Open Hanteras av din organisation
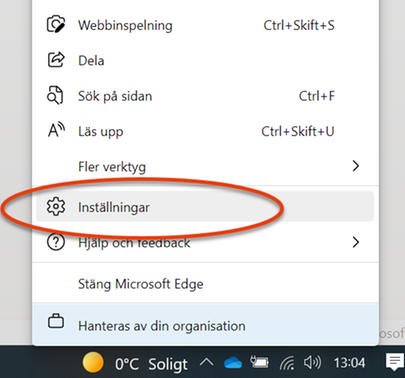 click(x=205, y=324)
